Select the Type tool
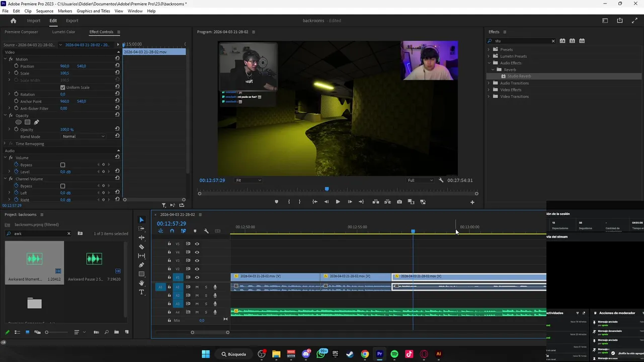Screen dimensions: 644x362 (141, 292)
